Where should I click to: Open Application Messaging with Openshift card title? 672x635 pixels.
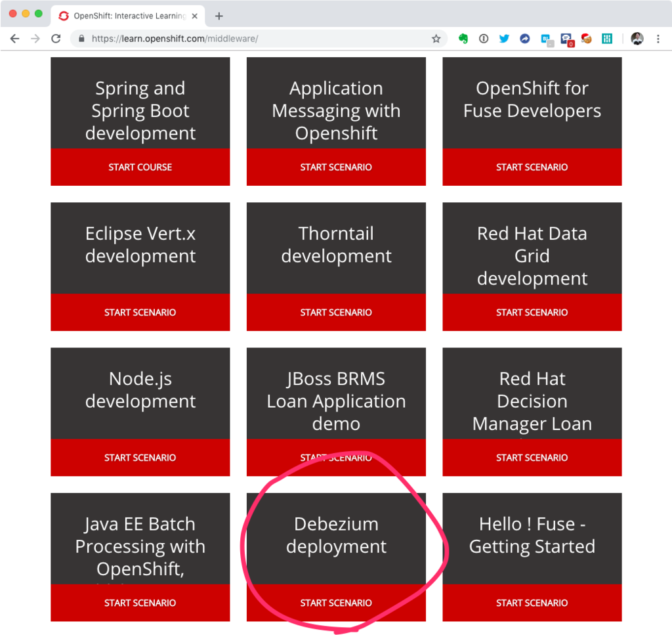point(336,110)
